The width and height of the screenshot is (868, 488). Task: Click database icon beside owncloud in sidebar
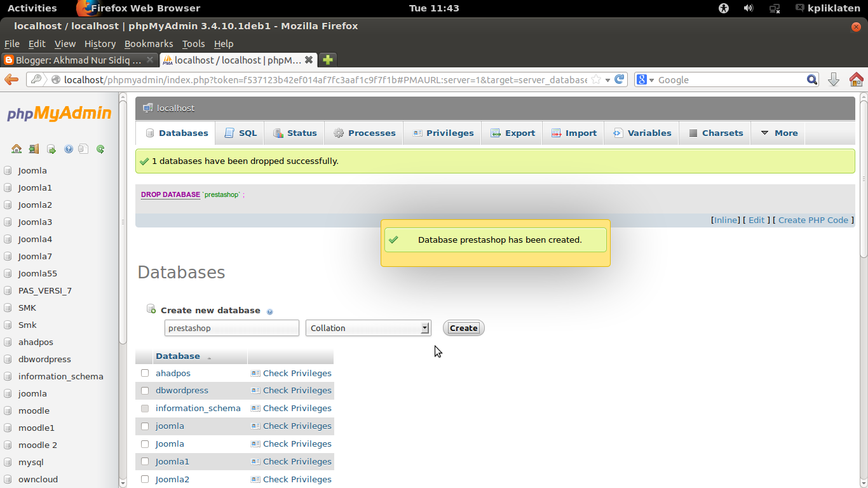coord(8,479)
